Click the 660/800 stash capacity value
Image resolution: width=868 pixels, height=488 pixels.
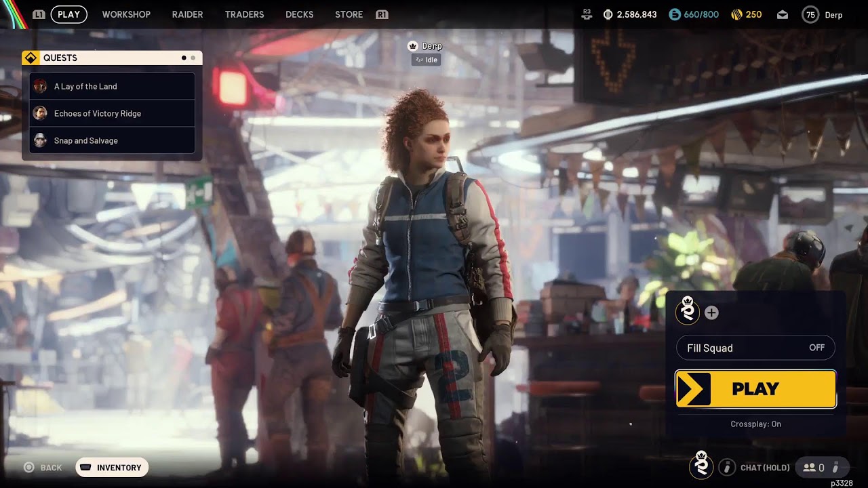(701, 15)
